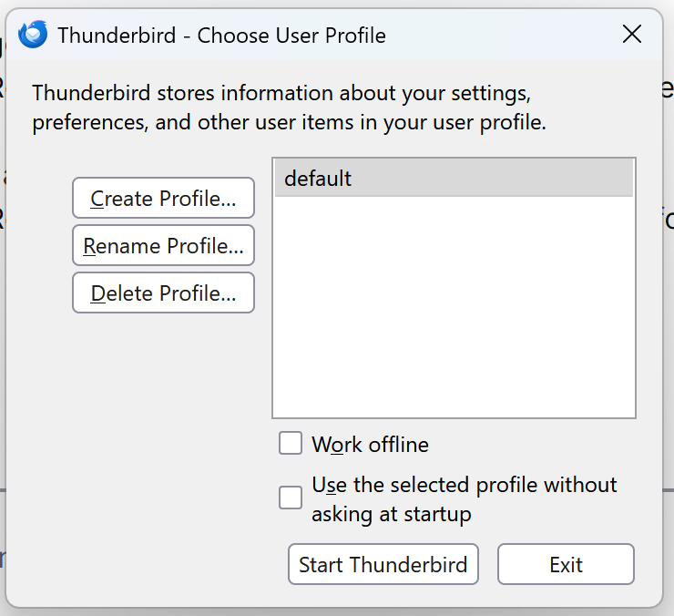The width and height of the screenshot is (674, 616).
Task: Click the 'Use the selected profile' label text
Action: coord(465,485)
